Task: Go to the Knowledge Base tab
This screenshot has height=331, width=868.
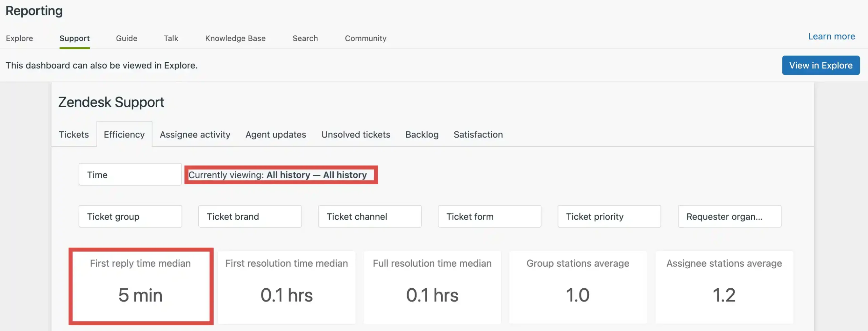Action: pos(235,38)
